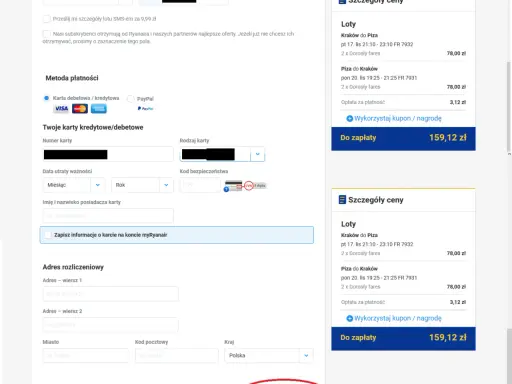This screenshot has height=384, width=512.
Task: Open the Rok expiry dropdown
Action: [x=142, y=185]
